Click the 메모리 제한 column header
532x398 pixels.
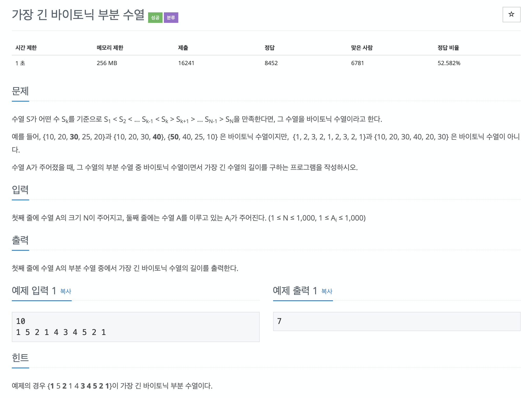click(110, 48)
